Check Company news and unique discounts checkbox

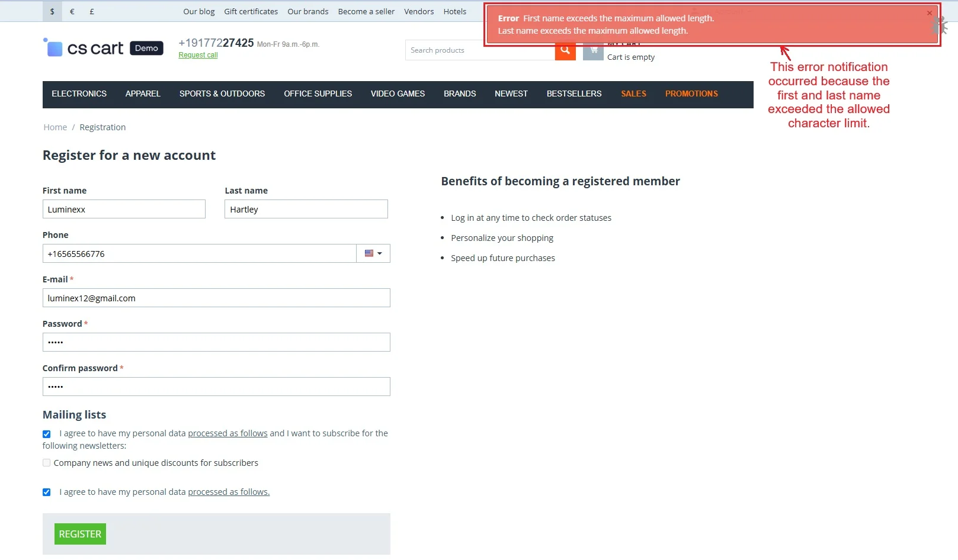tap(47, 463)
